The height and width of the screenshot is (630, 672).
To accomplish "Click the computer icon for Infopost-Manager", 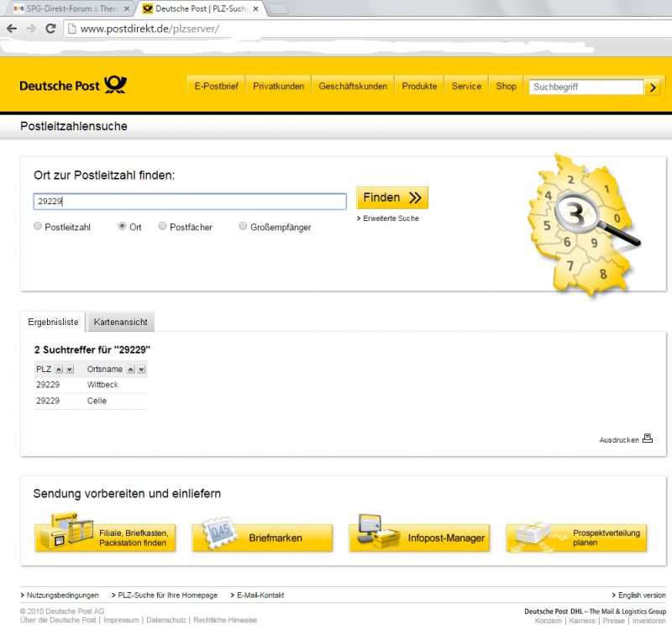I will pos(377,531).
